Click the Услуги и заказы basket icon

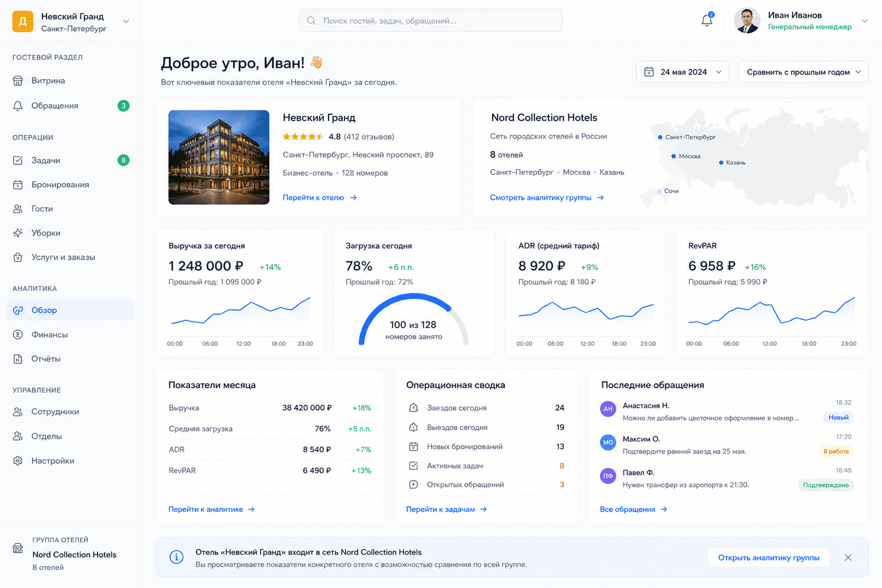(18, 257)
